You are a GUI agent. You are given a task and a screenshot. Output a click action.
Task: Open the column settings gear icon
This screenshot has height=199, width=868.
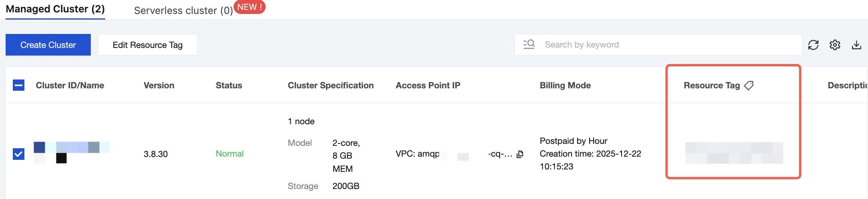pos(835,45)
